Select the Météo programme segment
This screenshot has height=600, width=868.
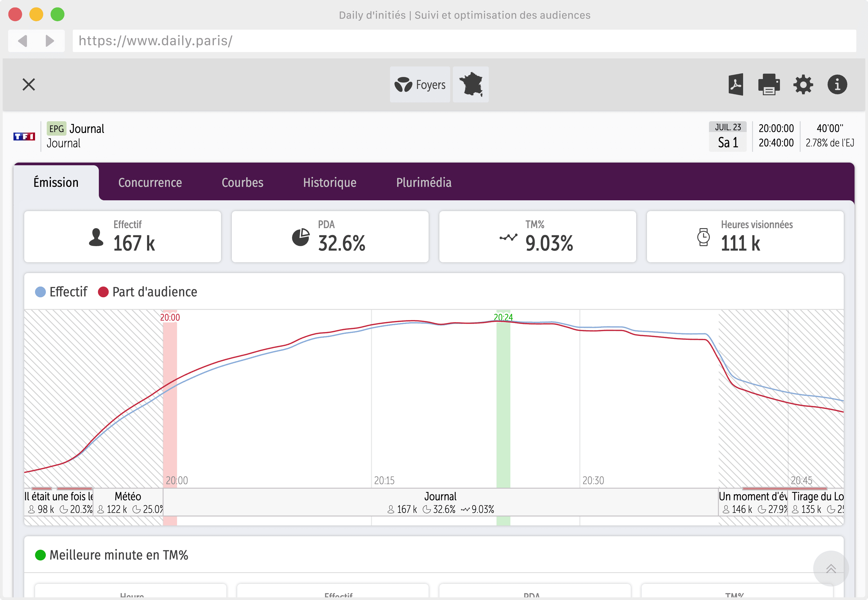click(128, 503)
